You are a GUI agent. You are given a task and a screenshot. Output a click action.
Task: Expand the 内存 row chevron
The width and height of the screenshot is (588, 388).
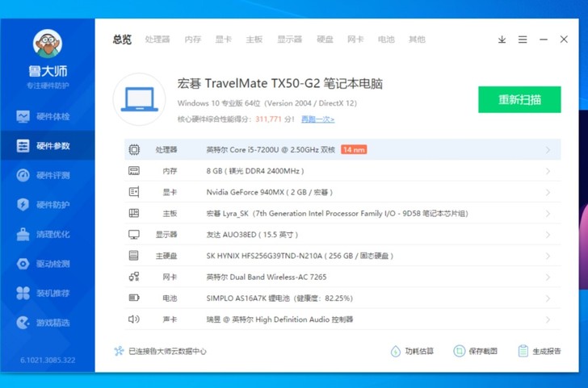(x=548, y=171)
